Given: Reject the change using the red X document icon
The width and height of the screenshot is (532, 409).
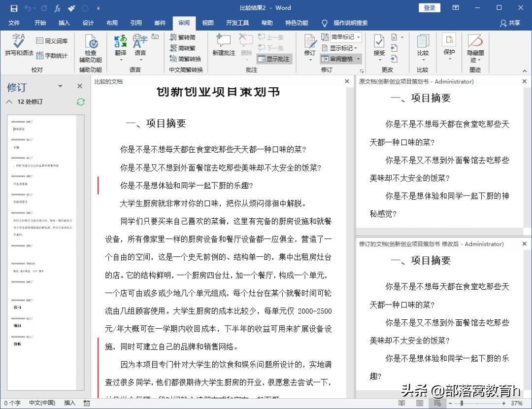Looking at the screenshot, I should tap(394, 37).
